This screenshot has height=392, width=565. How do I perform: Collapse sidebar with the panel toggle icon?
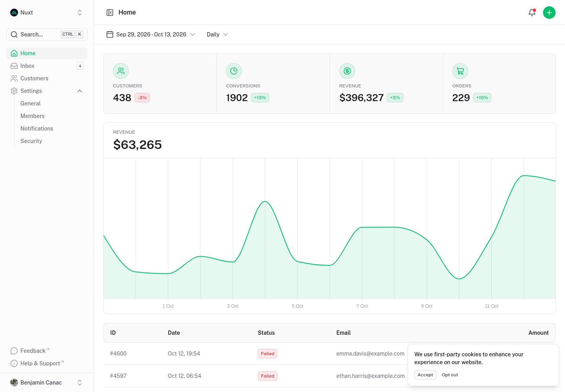click(x=110, y=13)
